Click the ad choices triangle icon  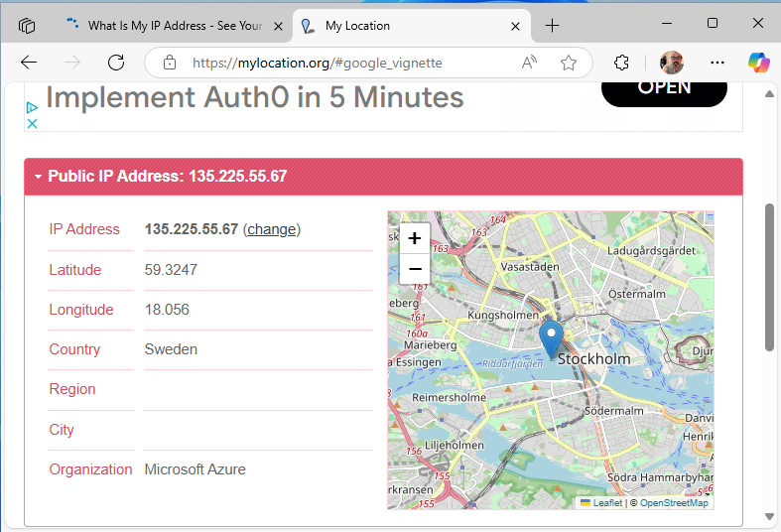click(x=32, y=107)
